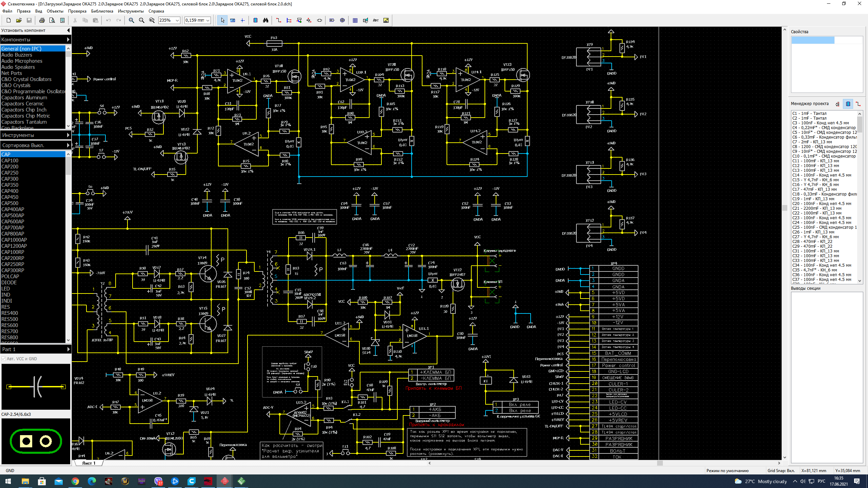Viewport: 868px width, 488px height.
Task: Toggle components view in project manager
Action: pos(848,104)
